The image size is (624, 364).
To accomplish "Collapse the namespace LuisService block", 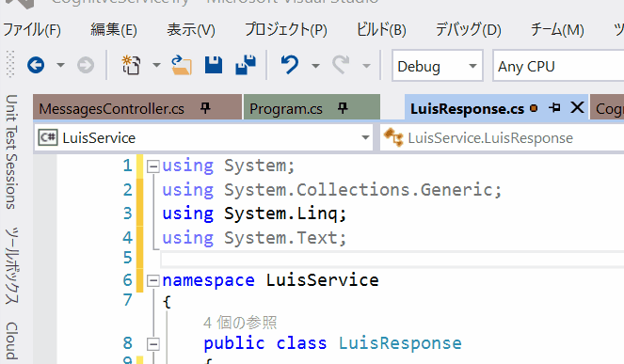I will tap(153, 281).
